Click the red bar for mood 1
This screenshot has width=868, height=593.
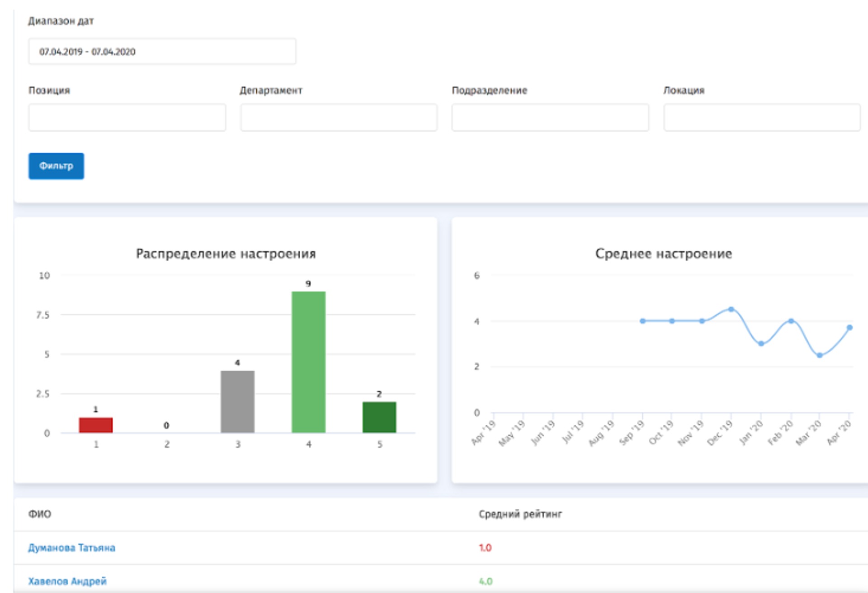point(96,425)
